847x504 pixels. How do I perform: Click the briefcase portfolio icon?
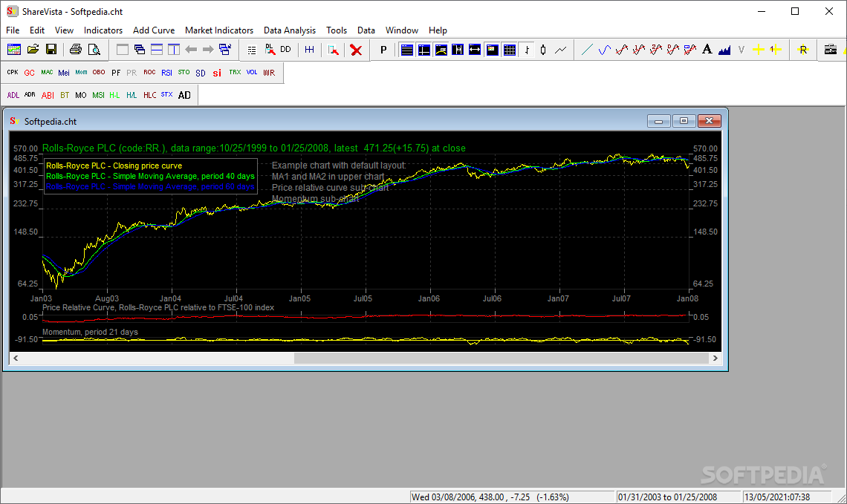pos(830,50)
